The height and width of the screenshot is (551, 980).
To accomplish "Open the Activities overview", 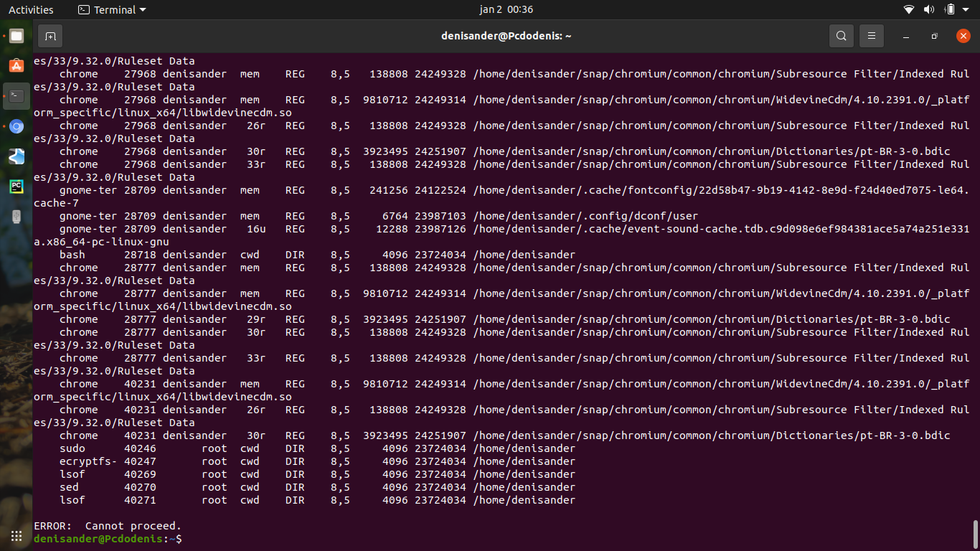I will (31, 10).
